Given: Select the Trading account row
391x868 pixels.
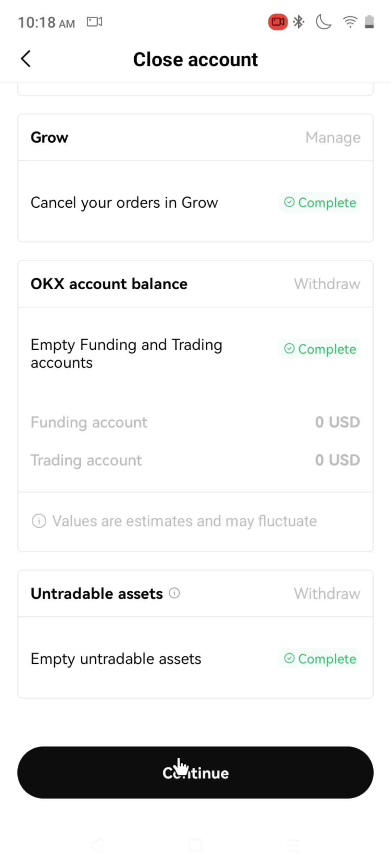Looking at the screenshot, I should 195,460.
